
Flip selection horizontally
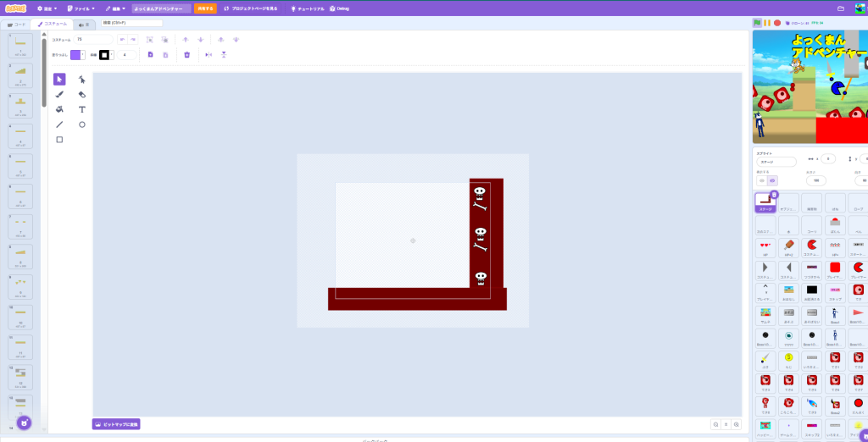pos(209,55)
